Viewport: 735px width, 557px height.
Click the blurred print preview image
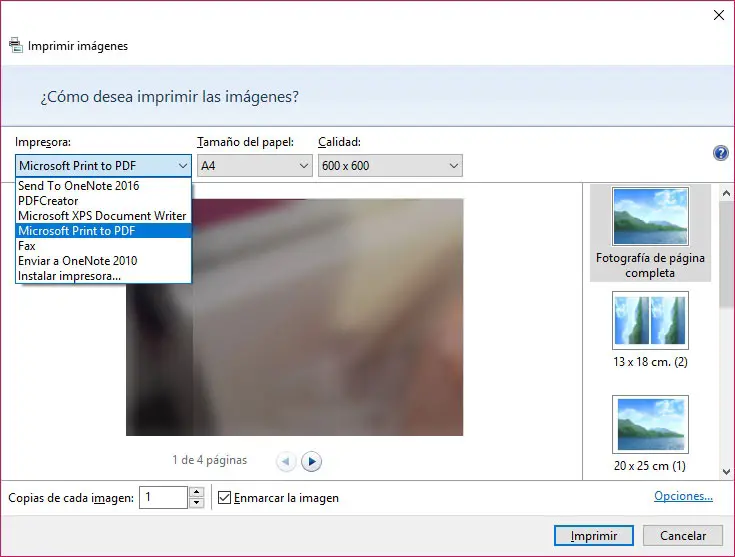point(294,317)
